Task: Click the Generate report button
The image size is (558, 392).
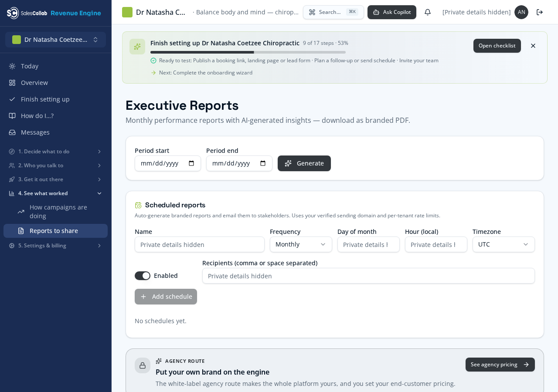Action: coord(304,163)
